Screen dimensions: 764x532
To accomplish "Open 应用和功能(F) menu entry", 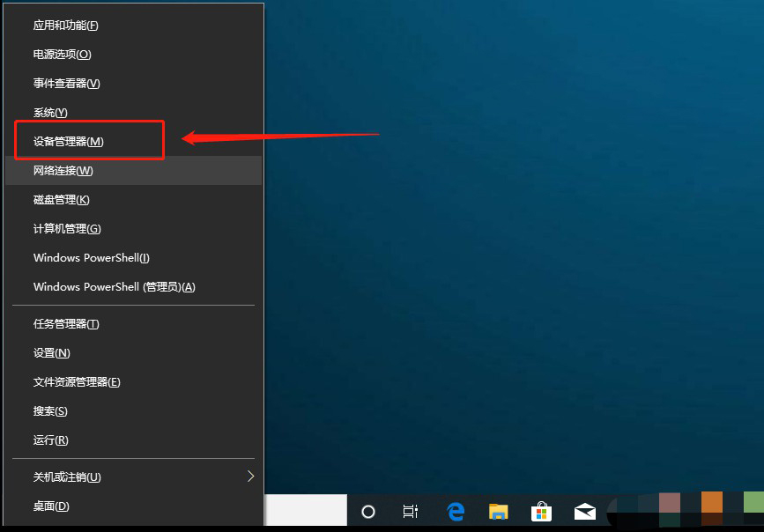I will 66,26.
